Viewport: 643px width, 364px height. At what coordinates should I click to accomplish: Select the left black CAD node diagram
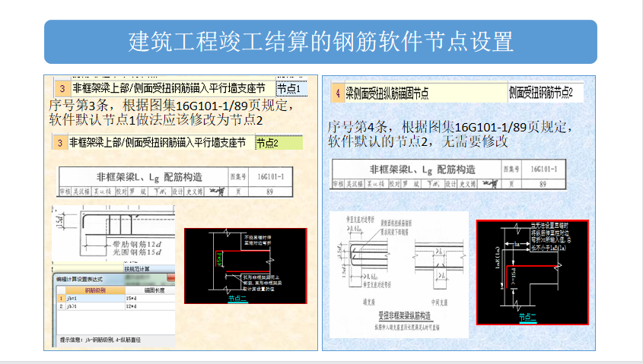[245, 266]
